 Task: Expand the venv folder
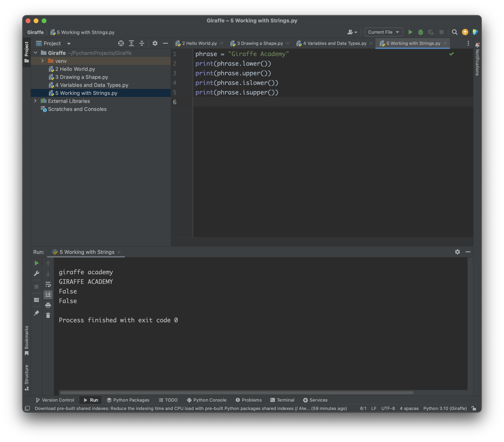(42, 61)
